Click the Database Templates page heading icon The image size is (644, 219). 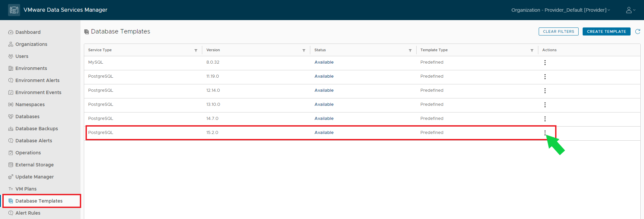pos(87,32)
